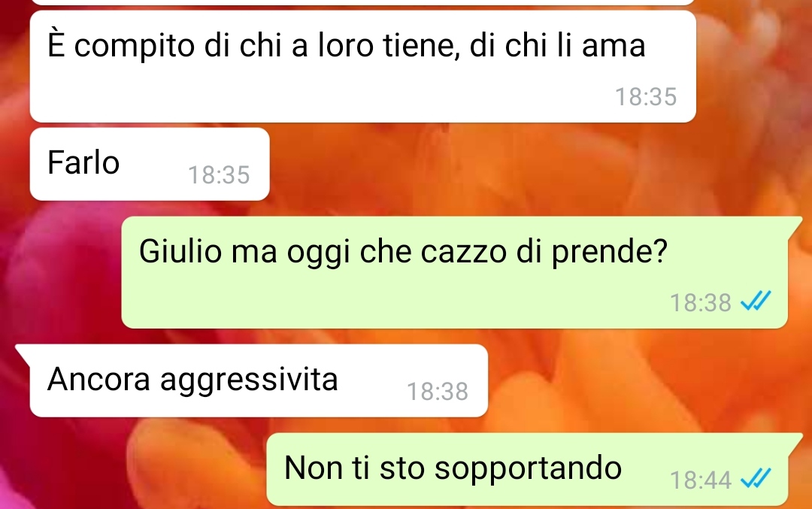
Task: Click the wallpaper left of 'Non ti sto sopportando'
Action: pyautogui.click(x=135, y=469)
